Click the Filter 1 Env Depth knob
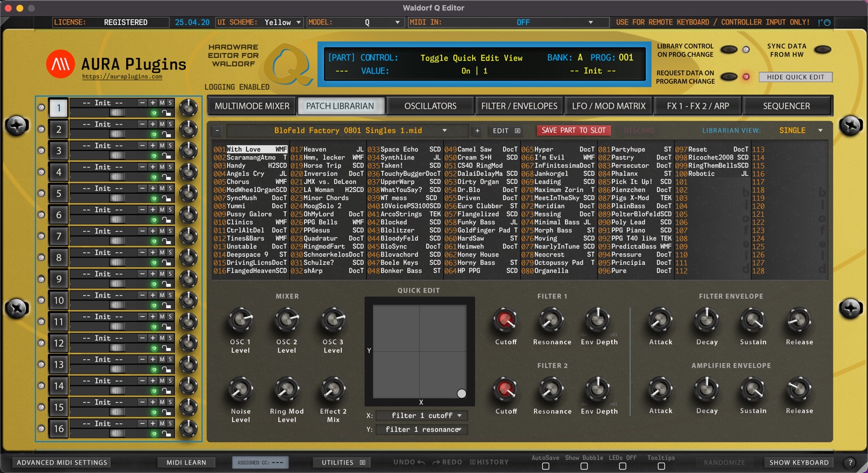The height and width of the screenshot is (473, 868). 598,320
